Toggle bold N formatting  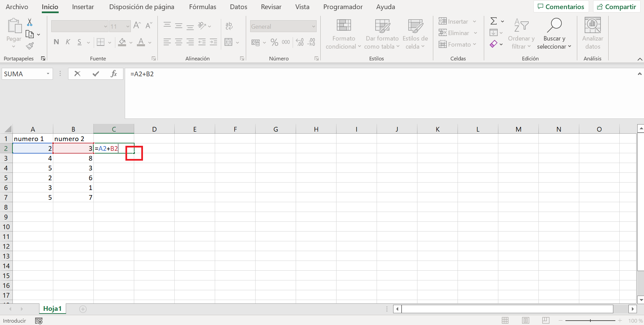(56, 42)
